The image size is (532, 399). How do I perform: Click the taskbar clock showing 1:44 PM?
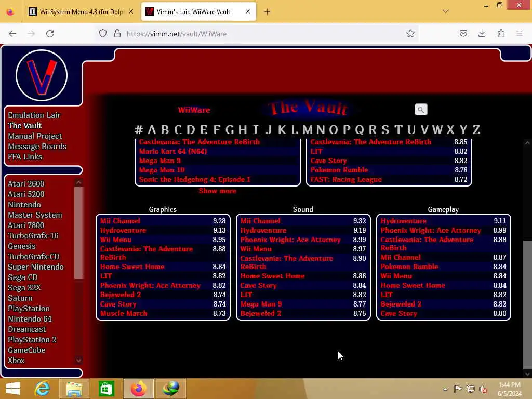[510, 385]
